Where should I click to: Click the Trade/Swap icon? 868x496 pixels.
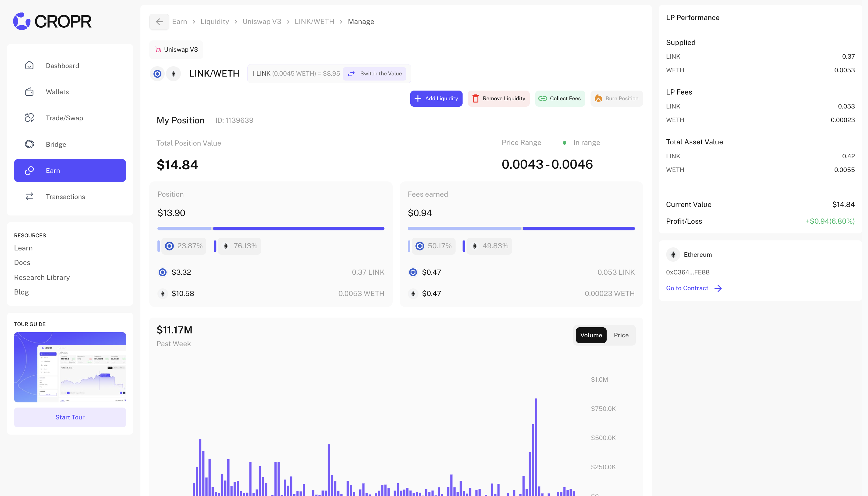(x=29, y=118)
